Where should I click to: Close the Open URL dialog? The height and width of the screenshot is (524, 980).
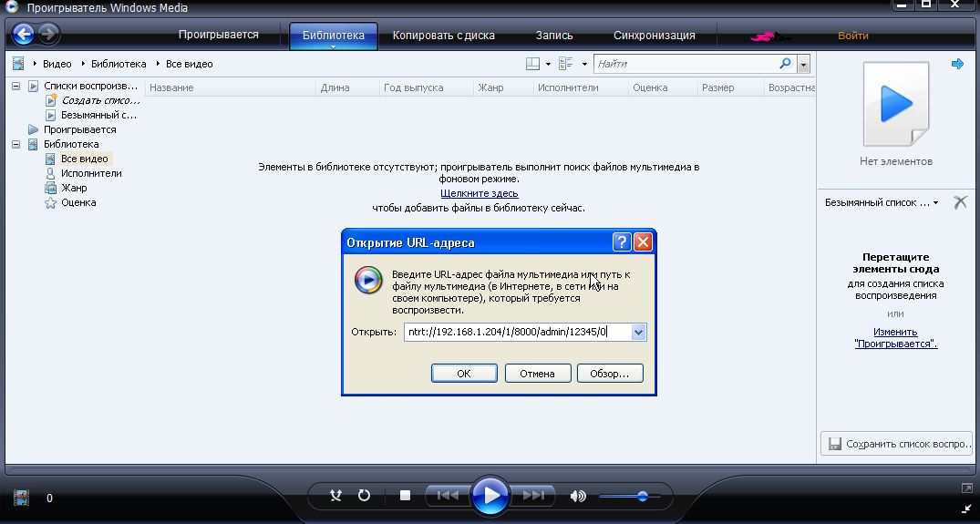pos(643,242)
